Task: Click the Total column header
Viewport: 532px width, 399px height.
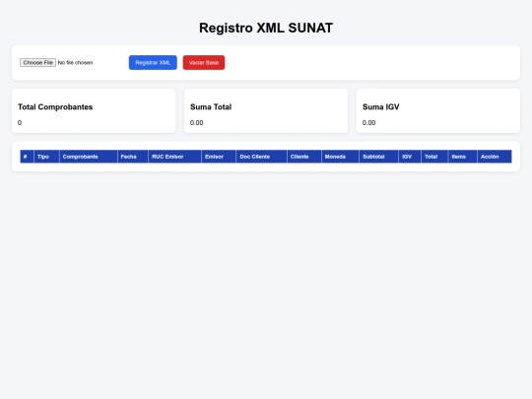Action: (x=434, y=157)
